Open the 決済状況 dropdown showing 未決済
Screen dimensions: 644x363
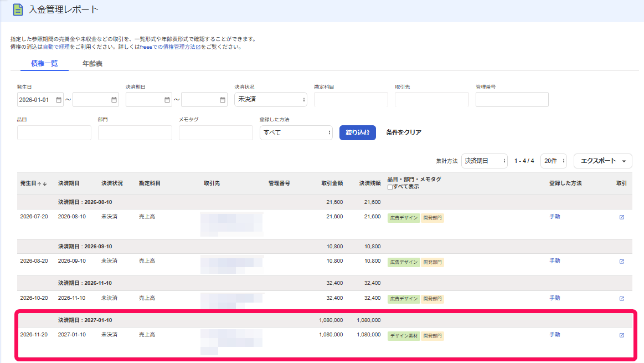[x=271, y=100]
